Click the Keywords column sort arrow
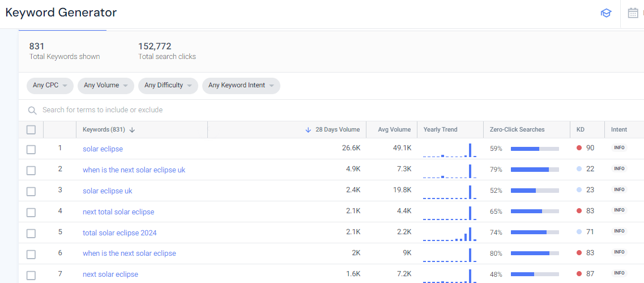The width and height of the screenshot is (644, 283). [132, 130]
